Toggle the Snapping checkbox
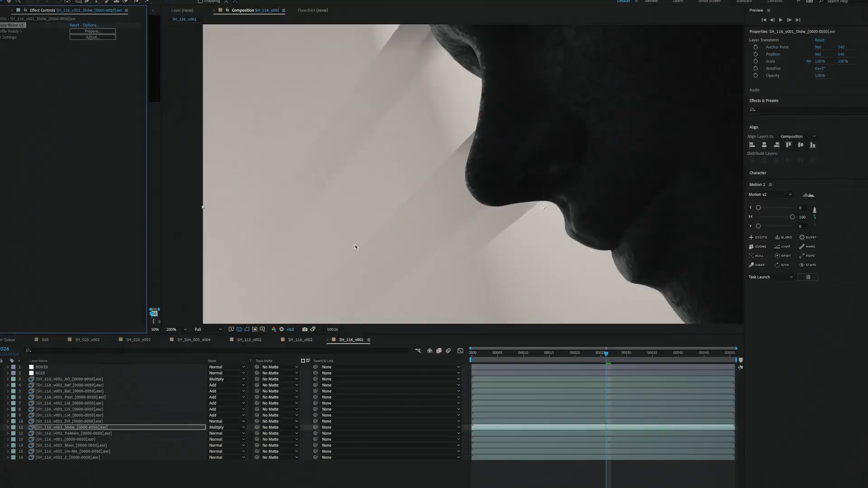 pos(200,1)
